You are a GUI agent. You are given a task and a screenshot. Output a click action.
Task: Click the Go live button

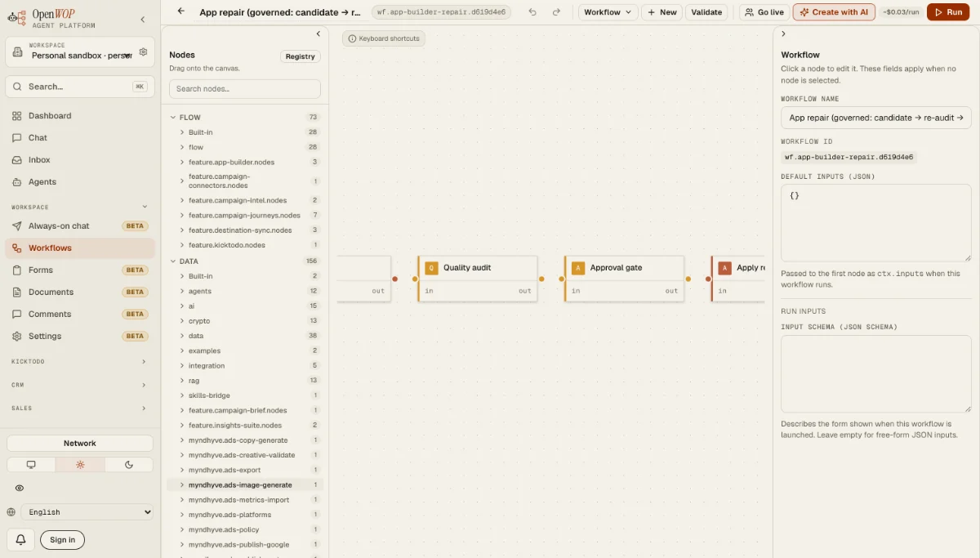coord(764,12)
